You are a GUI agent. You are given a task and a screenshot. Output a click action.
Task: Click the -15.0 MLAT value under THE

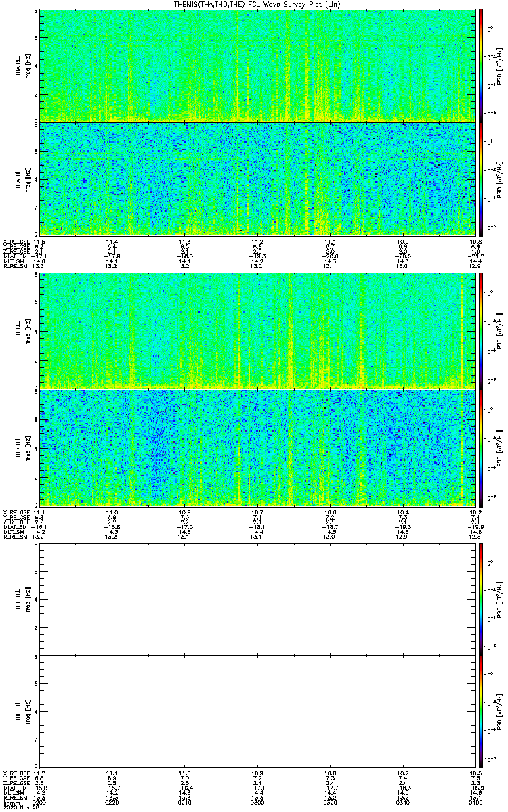pos(39,788)
